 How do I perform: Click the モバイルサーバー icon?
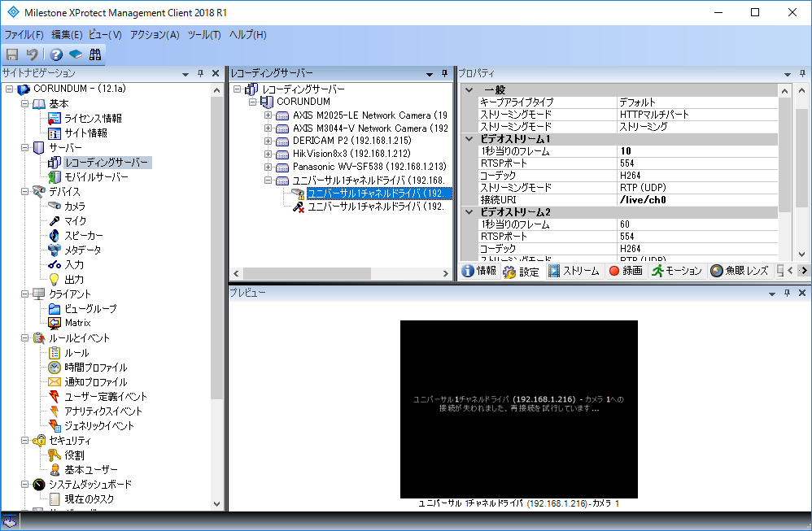click(55, 177)
